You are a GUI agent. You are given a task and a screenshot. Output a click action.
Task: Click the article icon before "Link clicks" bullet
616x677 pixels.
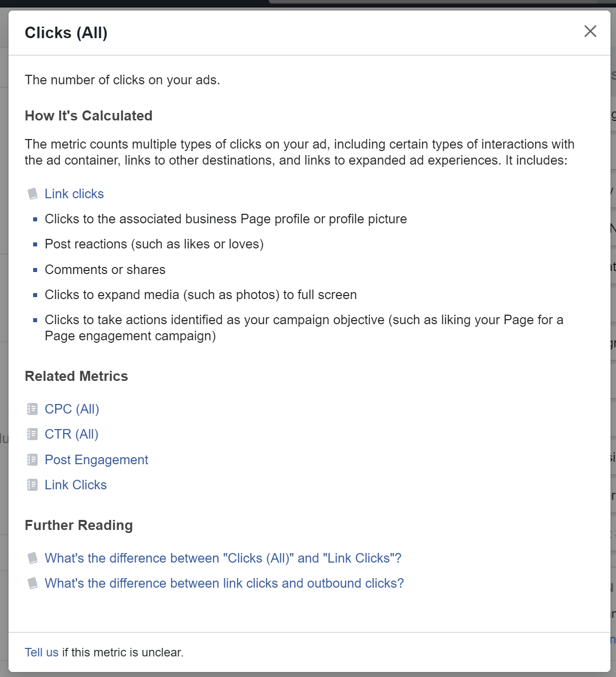tap(33, 194)
